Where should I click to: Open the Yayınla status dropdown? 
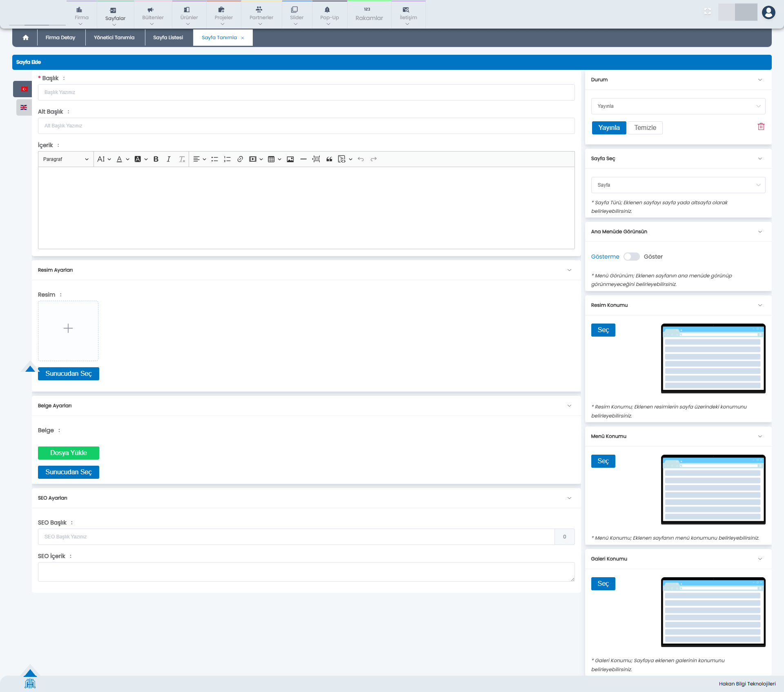click(x=678, y=106)
